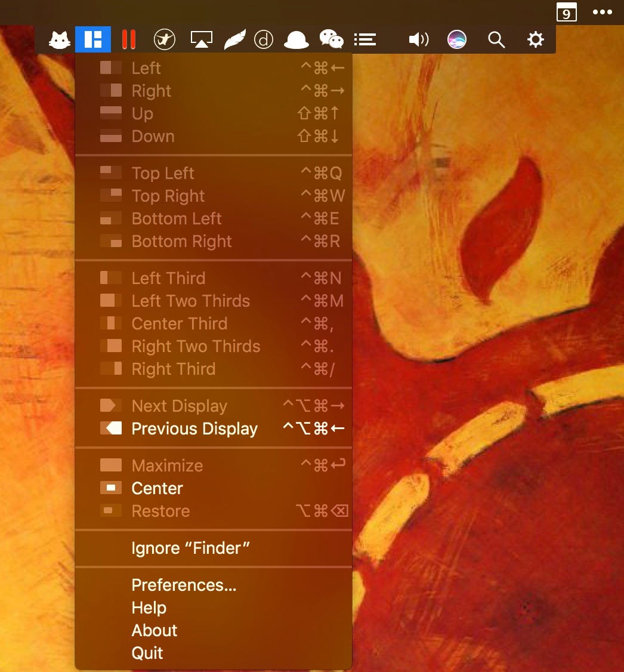Click the red pause bars menu bar icon
Screen dimensions: 624x672
[128, 39]
